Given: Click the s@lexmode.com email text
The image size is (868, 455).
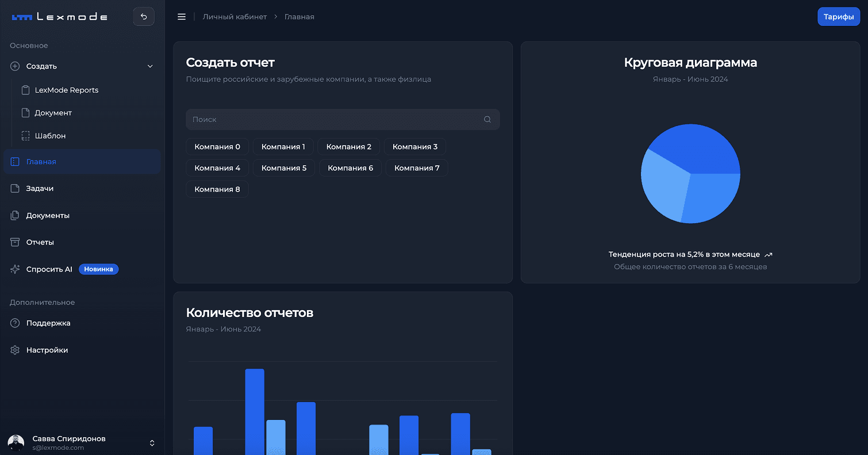Looking at the screenshot, I should [58, 448].
